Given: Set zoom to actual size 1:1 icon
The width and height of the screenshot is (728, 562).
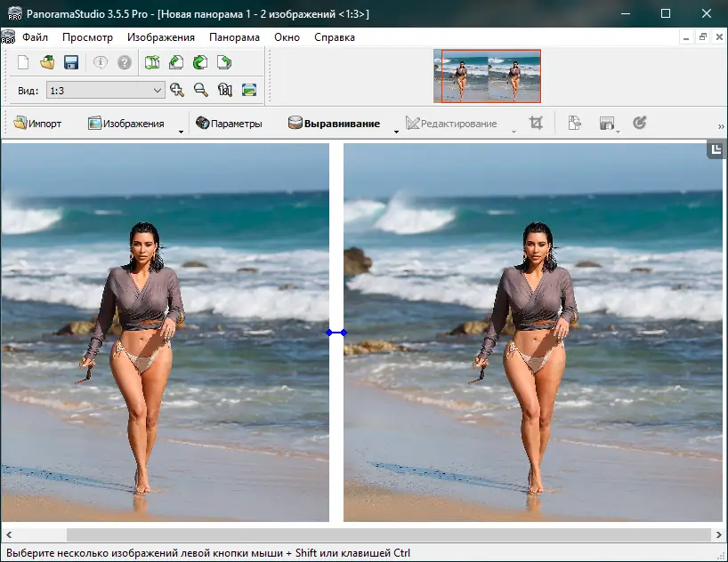Looking at the screenshot, I should coord(225,90).
